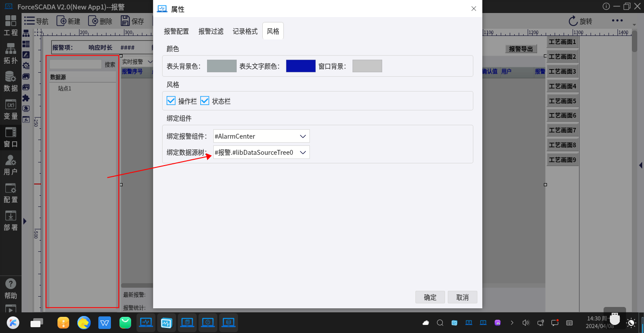Expand the 绑定数据源树 dropdown

click(303, 153)
